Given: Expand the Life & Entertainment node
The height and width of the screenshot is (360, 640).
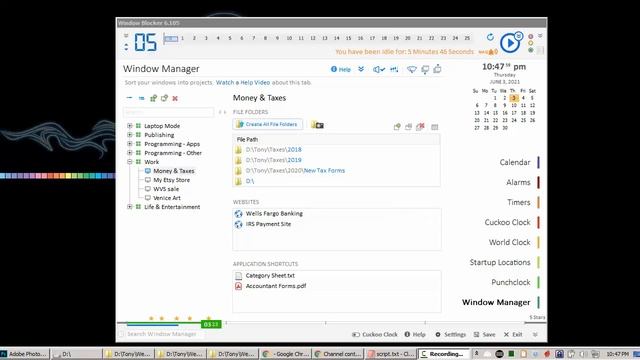Looking at the screenshot, I should [x=129, y=207].
